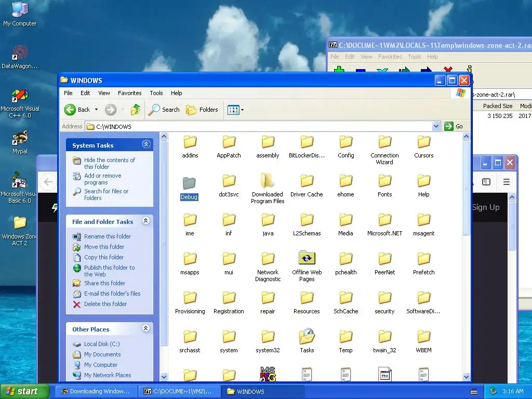Screen dimensions: 532x399
Task: Toggle the Folders pane button
Action: pos(202,110)
